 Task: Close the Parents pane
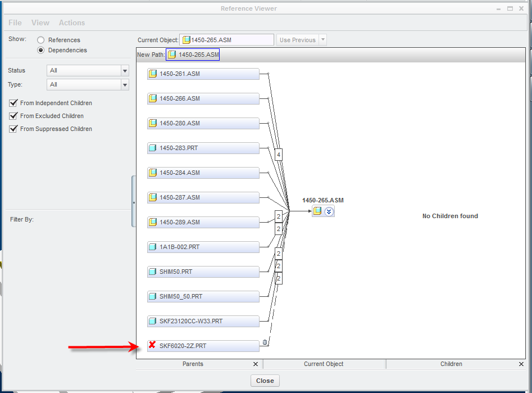point(256,364)
